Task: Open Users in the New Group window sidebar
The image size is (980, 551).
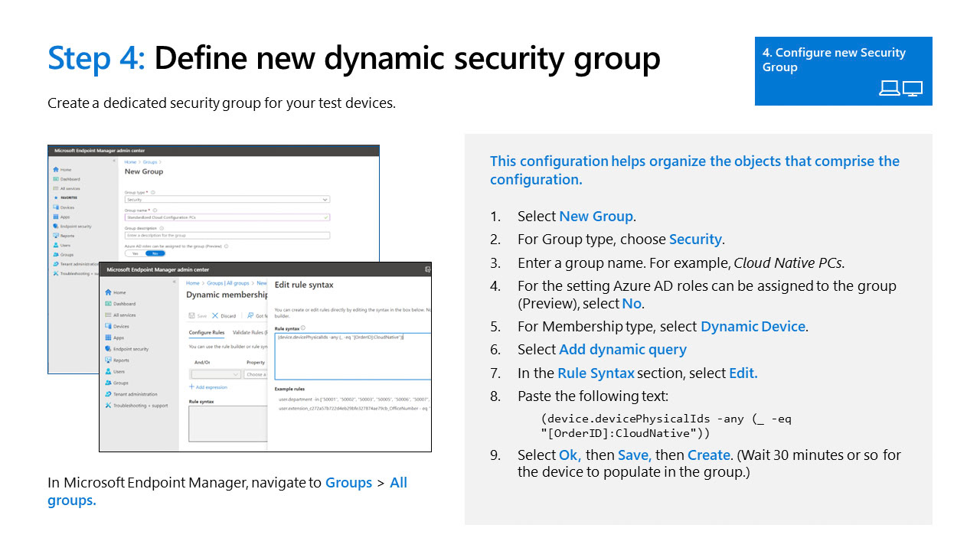Action: tap(61, 246)
